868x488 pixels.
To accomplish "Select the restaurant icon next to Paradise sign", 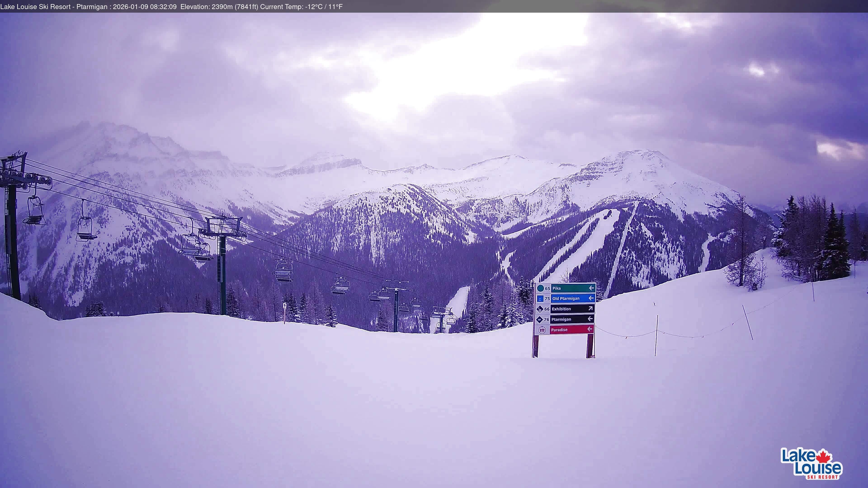I will 542,330.
